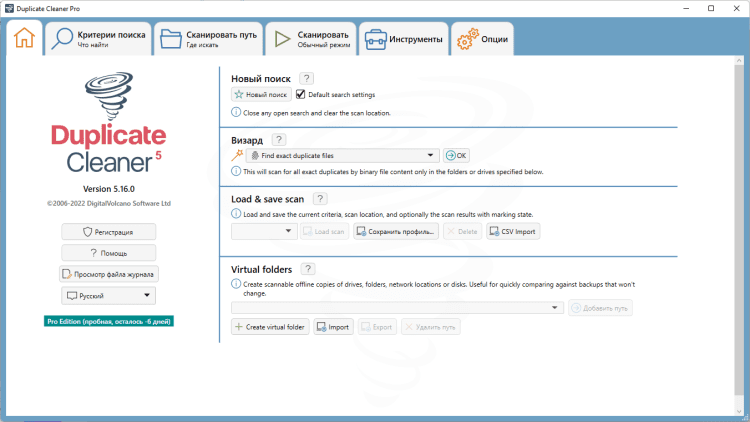Click the info icon under Virtual folders
The height and width of the screenshot is (422, 750).
coord(236,284)
